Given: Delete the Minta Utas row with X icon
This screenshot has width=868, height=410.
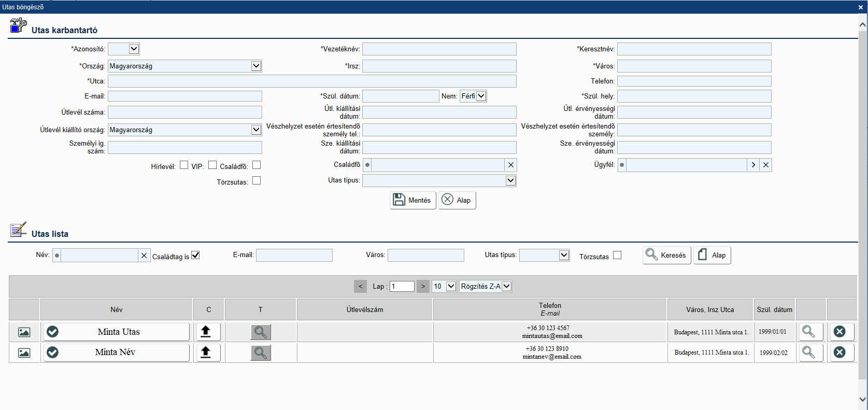Looking at the screenshot, I should (x=839, y=332).
